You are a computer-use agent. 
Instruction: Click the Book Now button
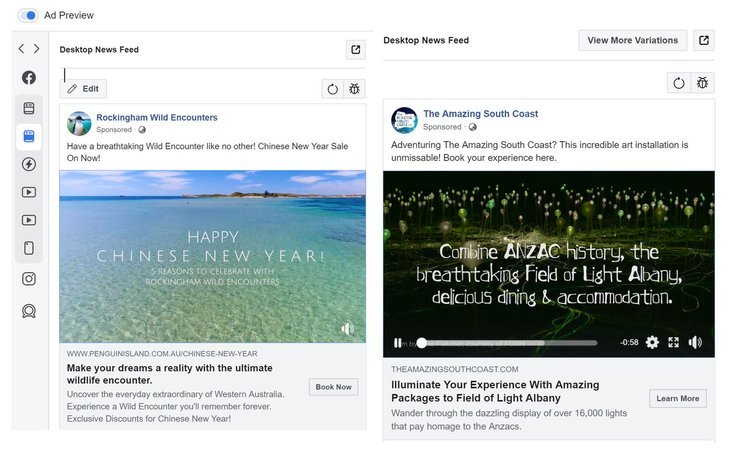333,387
